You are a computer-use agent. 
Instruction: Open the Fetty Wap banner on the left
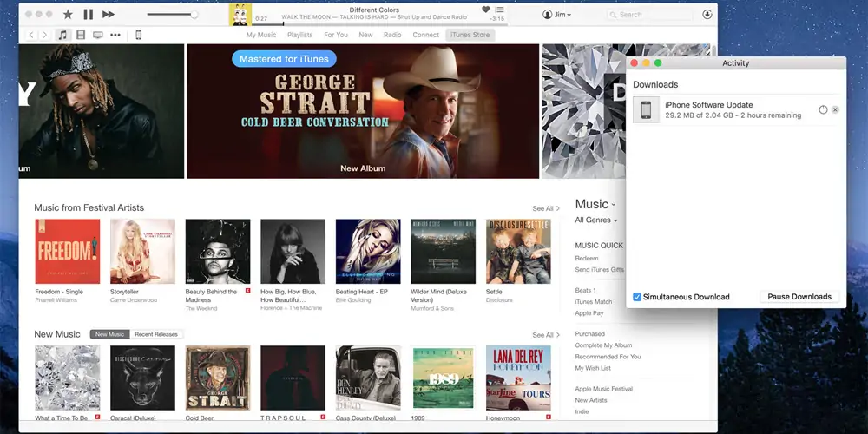pos(102,111)
